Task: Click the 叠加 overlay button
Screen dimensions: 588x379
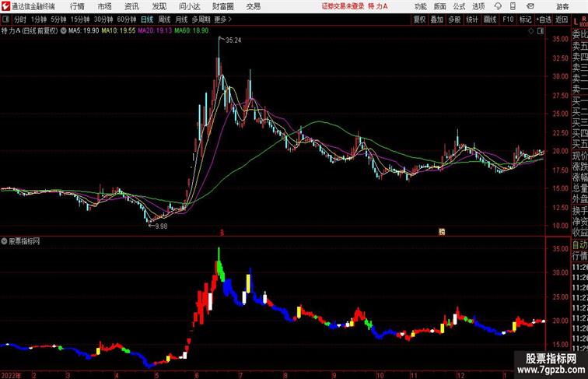Action: click(437, 19)
